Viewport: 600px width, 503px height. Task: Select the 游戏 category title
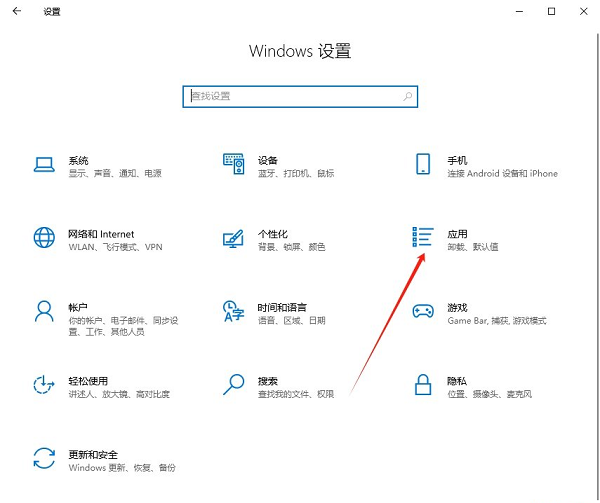[457, 307]
